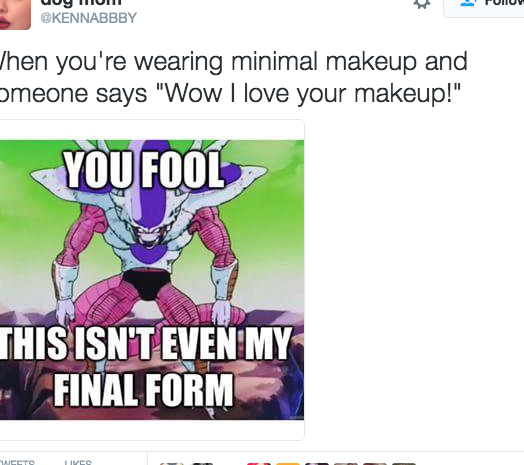This screenshot has height=465, width=524.
Task: Follow the @KENNABBBY account
Action: click(484, 7)
